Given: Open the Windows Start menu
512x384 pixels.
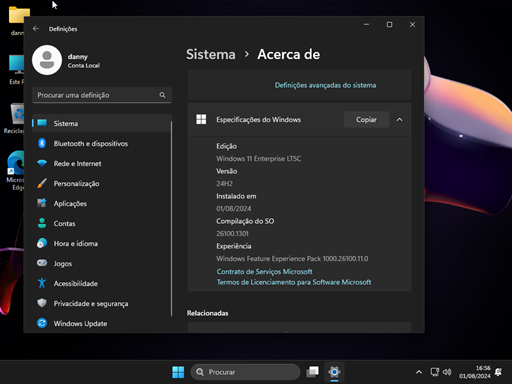Looking at the screenshot, I should click(178, 372).
